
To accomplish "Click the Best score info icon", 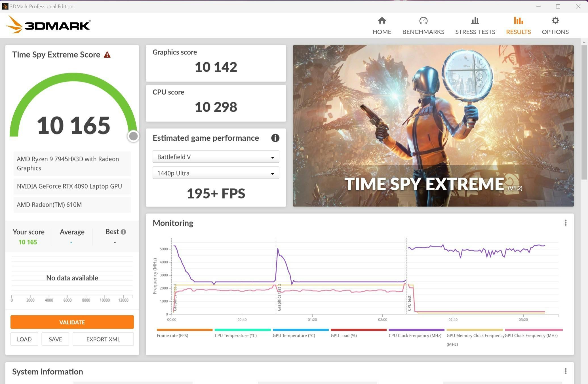I will [123, 232].
